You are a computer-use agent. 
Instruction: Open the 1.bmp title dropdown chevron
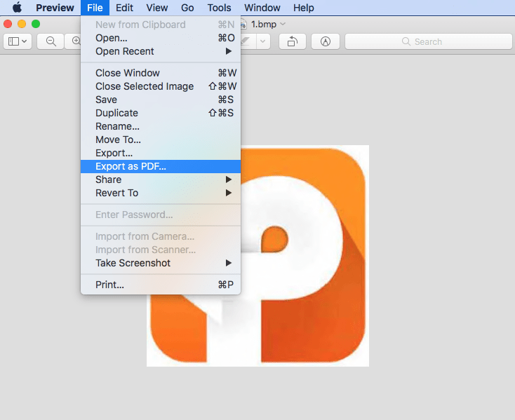coord(283,24)
